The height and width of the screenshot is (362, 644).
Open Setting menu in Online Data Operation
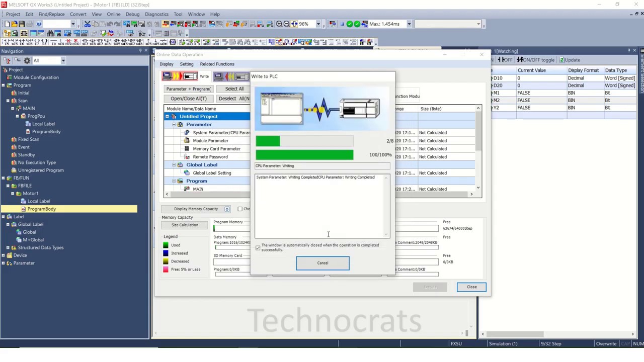pos(187,64)
